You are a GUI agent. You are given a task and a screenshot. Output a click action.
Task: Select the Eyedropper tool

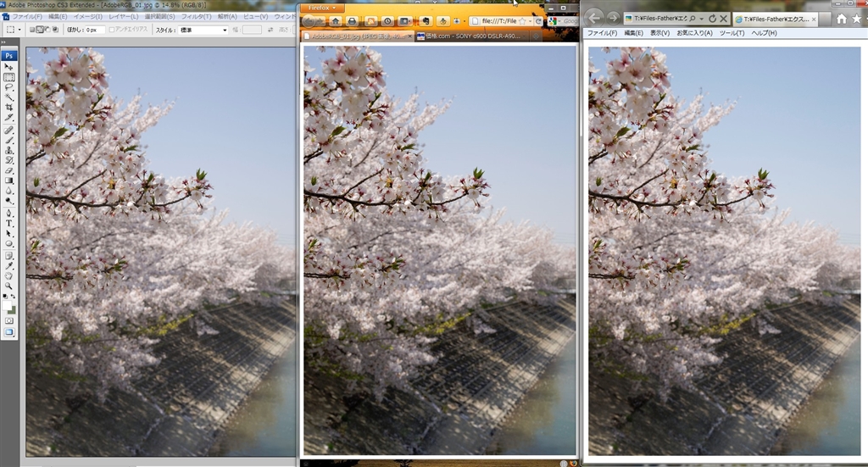click(8, 265)
